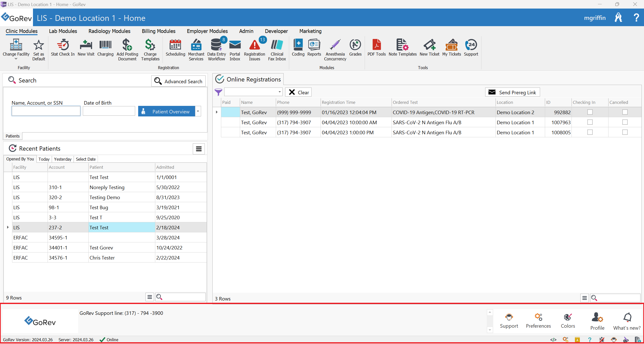Click the Name, Account, or SSN field
The width and height of the screenshot is (644, 344).
46,111
